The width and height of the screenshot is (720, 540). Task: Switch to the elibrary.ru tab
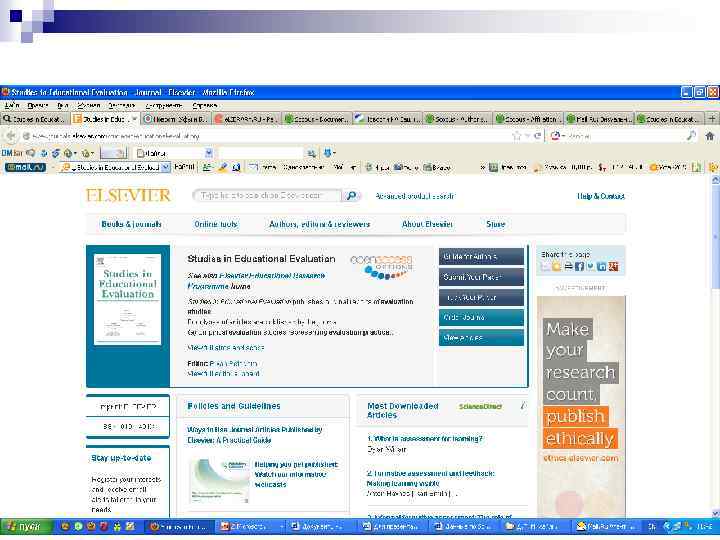click(x=246, y=119)
